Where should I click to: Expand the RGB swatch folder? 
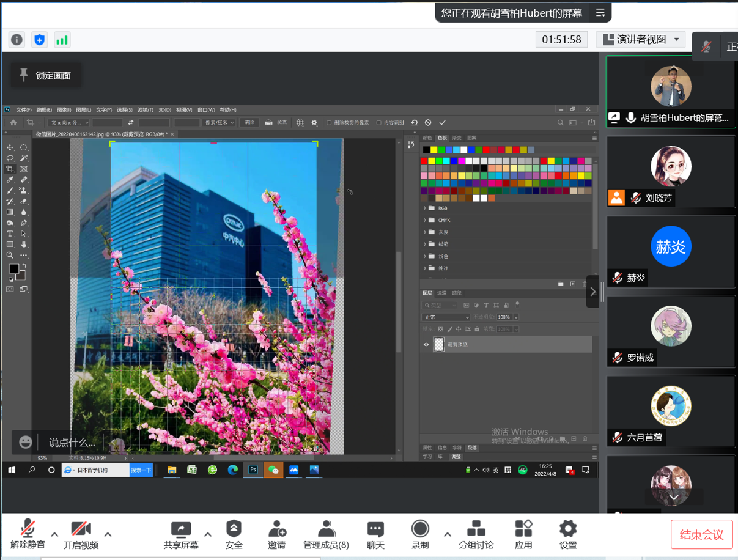(425, 208)
